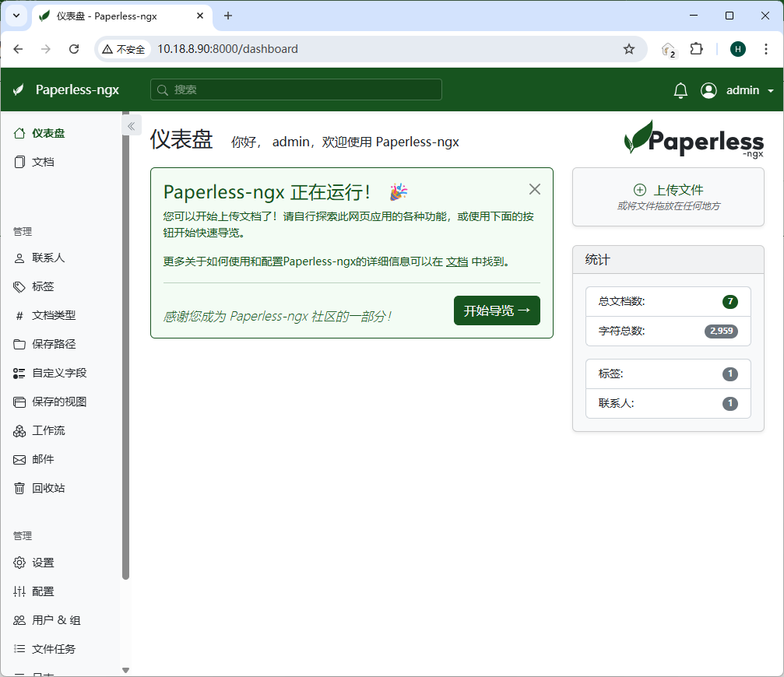Click the large Paperless-ngx logo image
Viewport: 784px width, 677px height.
coord(694,139)
